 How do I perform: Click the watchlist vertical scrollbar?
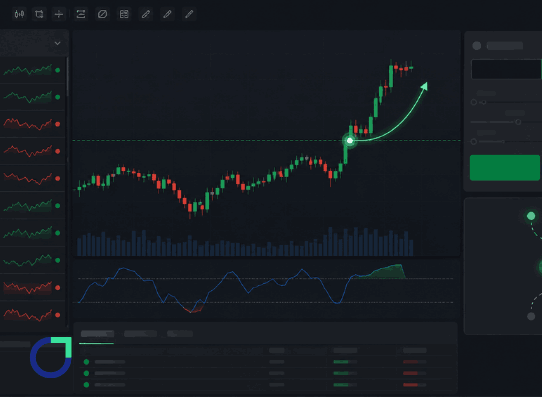coord(67,77)
